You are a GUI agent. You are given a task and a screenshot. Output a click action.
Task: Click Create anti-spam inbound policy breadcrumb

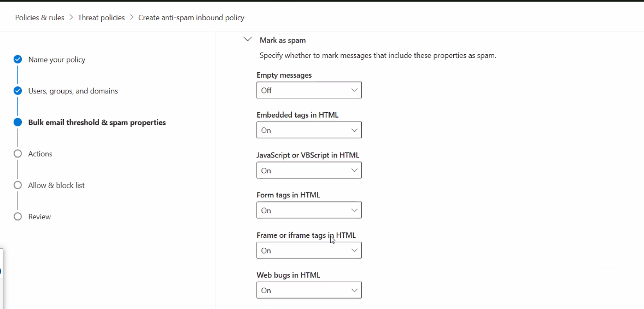click(x=191, y=18)
